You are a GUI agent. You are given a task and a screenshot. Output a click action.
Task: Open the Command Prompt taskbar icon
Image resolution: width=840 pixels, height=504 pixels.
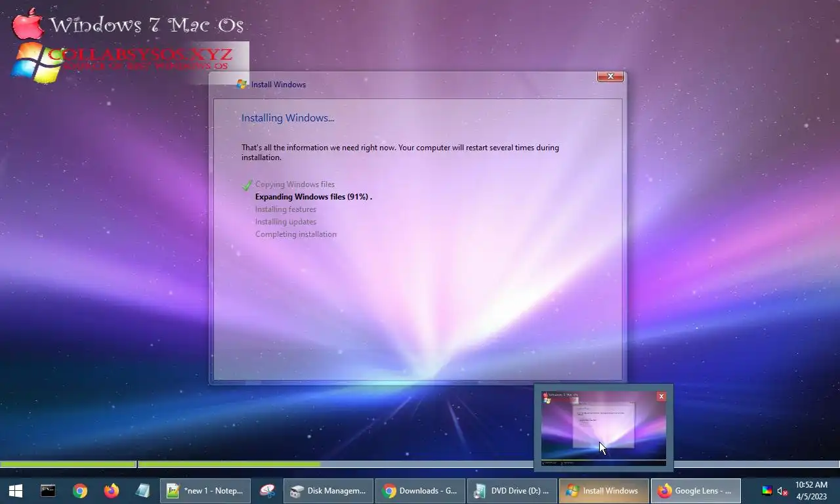tap(48, 491)
